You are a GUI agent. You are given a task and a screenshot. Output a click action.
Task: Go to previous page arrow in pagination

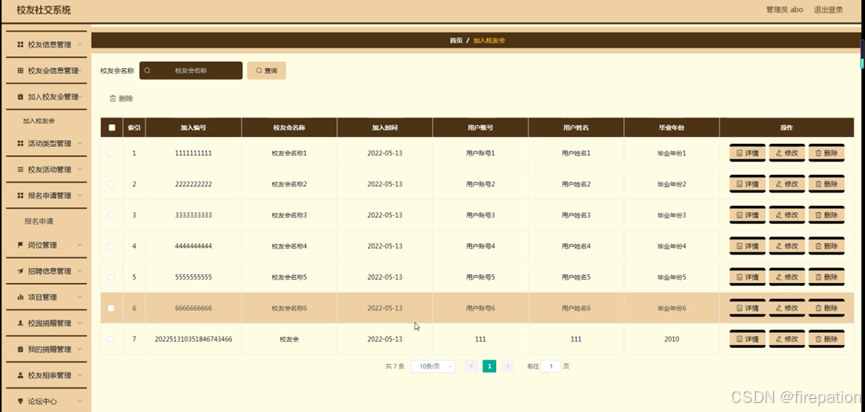[471, 366]
